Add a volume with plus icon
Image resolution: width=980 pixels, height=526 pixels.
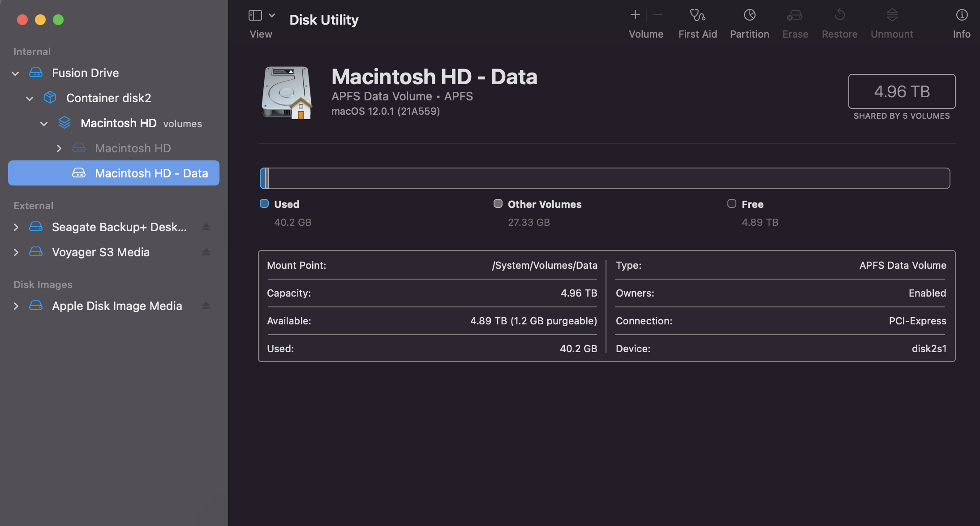click(x=635, y=15)
